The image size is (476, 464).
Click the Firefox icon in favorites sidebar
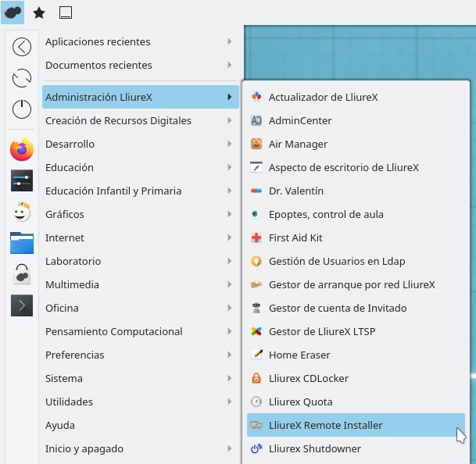coord(22,148)
